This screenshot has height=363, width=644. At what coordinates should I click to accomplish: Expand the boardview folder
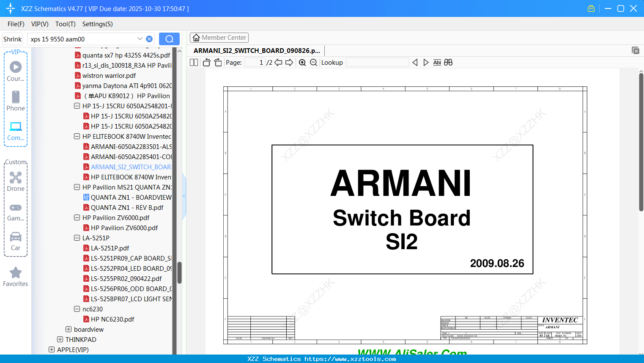69,329
